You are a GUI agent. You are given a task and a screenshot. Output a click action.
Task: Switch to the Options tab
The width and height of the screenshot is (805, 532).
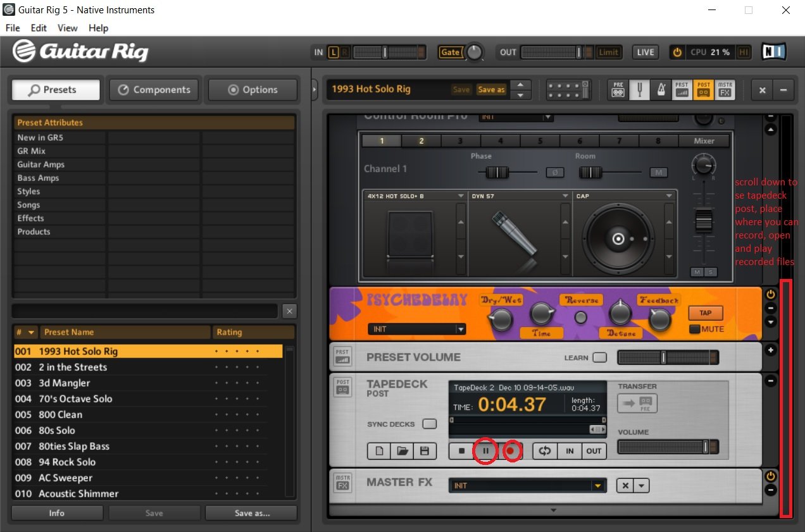click(x=253, y=90)
